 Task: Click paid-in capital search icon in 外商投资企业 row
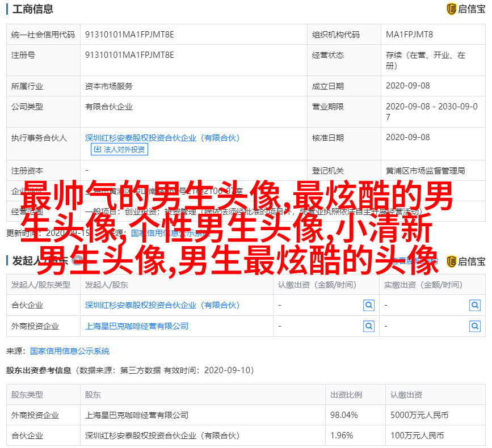475,327
